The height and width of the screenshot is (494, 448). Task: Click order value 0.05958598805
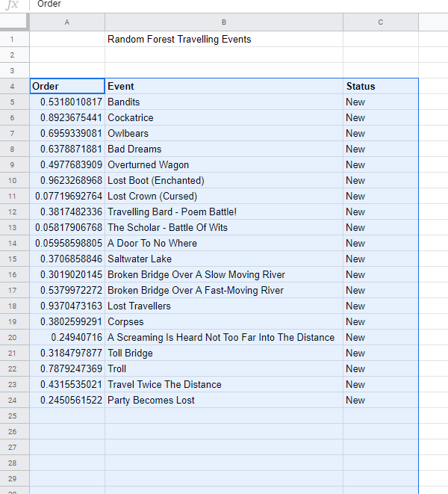(67, 243)
